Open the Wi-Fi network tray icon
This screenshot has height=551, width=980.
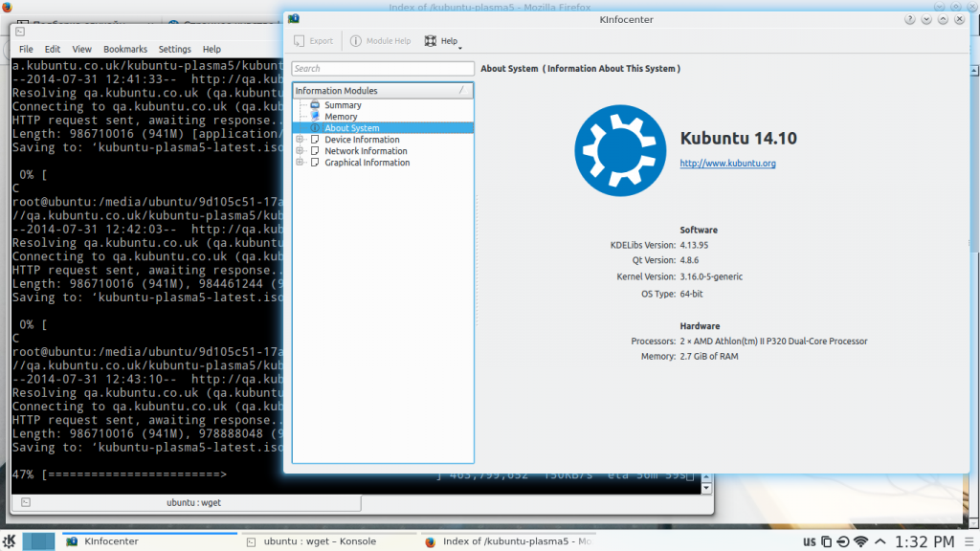pyautogui.click(x=860, y=541)
